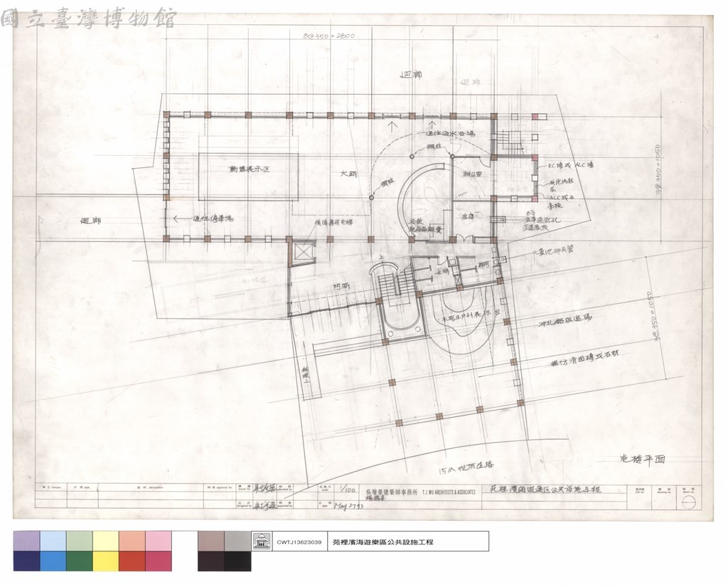This screenshot has width=728, height=587.
Task: Select the dark brown color swatch
Action: [211, 561]
